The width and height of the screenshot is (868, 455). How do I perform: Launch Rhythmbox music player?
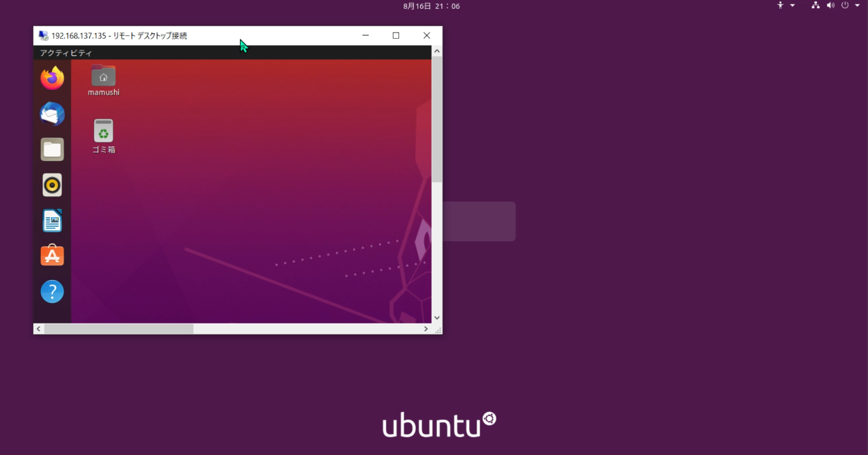(x=53, y=185)
